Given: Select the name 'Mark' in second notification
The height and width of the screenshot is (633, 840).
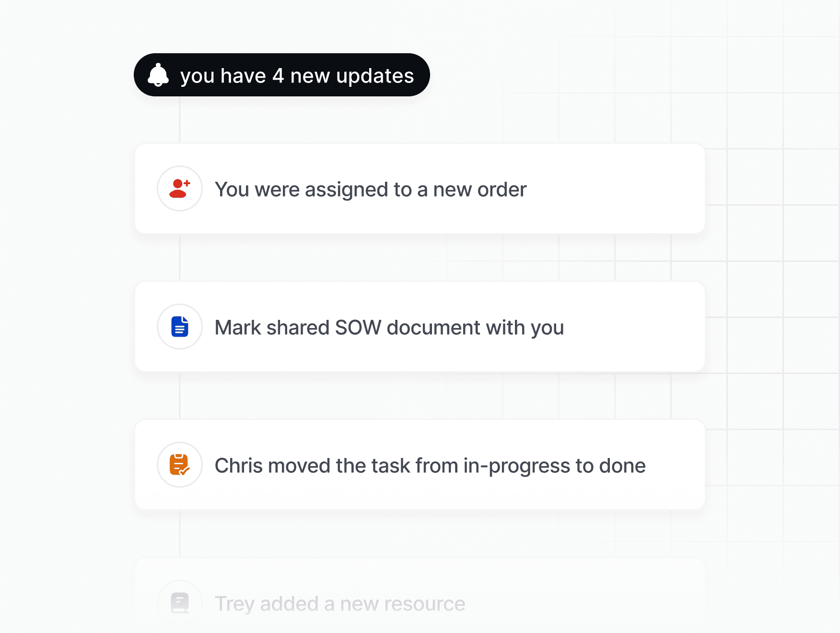Looking at the screenshot, I should [x=238, y=328].
